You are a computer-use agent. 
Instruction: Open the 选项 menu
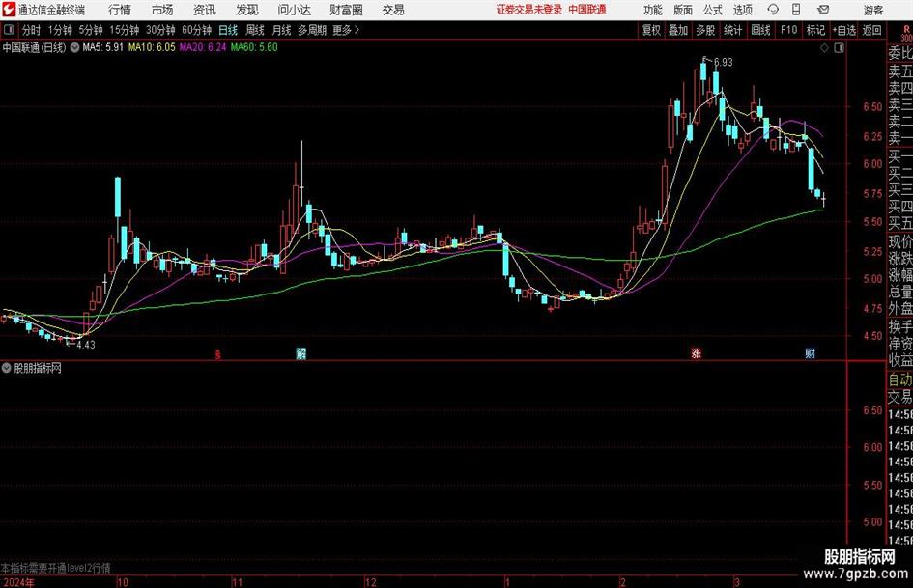click(743, 10)
